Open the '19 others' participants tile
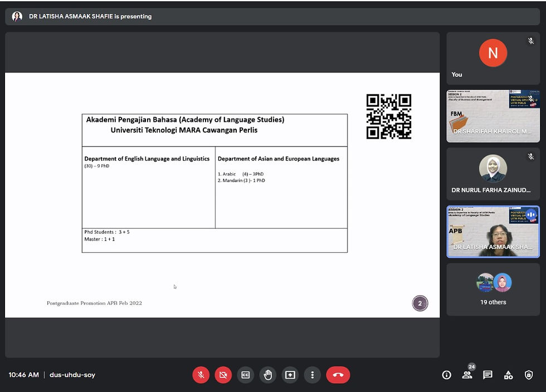This screenshot has width=546, height=392. [493, 290]
